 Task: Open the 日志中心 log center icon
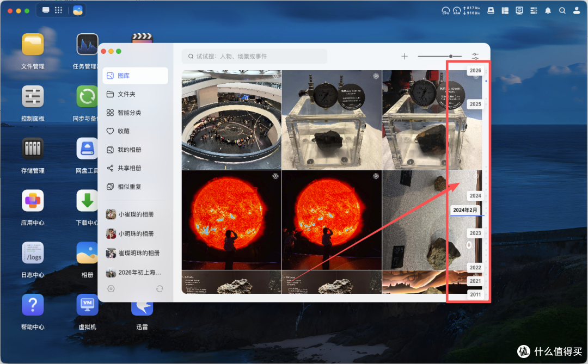coord(33,253)
